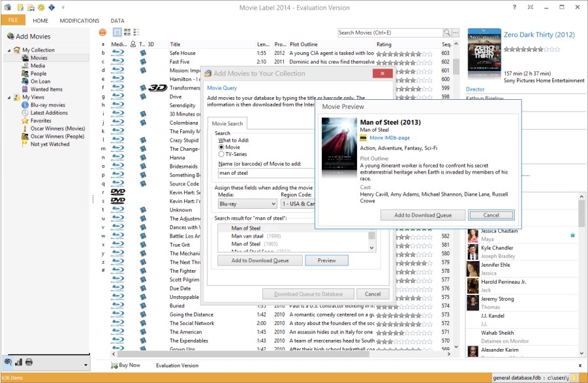Collapse the My Collection tree node
Image resolution: width=588 pixels, height=383 pixels.
pyautogui.click(x=9, y=50)
